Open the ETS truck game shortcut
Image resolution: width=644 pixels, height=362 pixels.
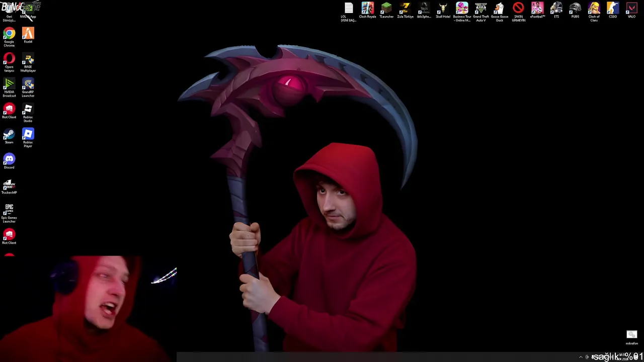click(x=556, y=10)
